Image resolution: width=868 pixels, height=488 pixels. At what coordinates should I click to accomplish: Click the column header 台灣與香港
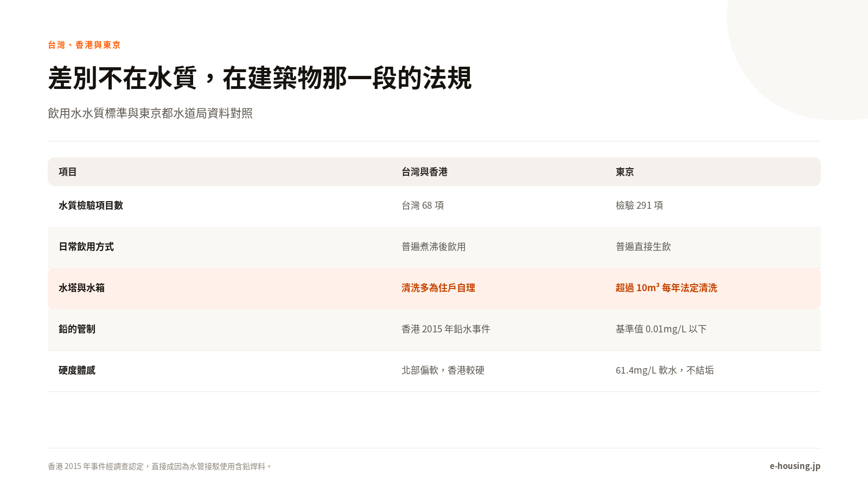click(424, 172)
